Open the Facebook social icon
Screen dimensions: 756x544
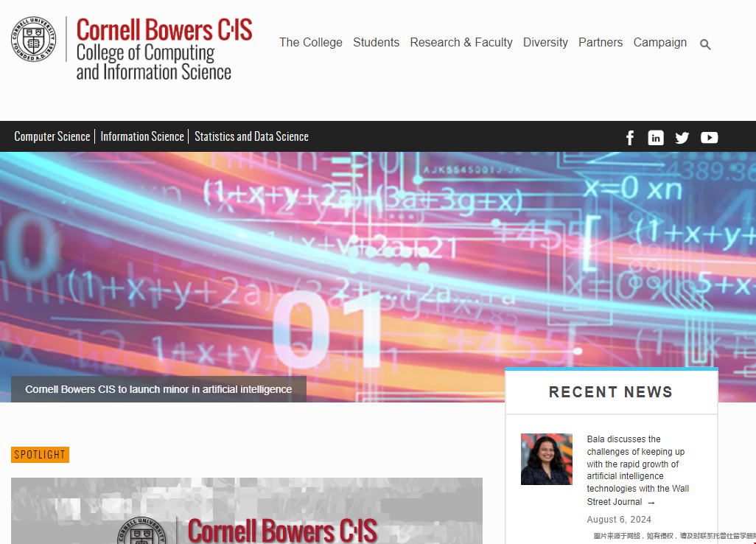tap(630, 138)
